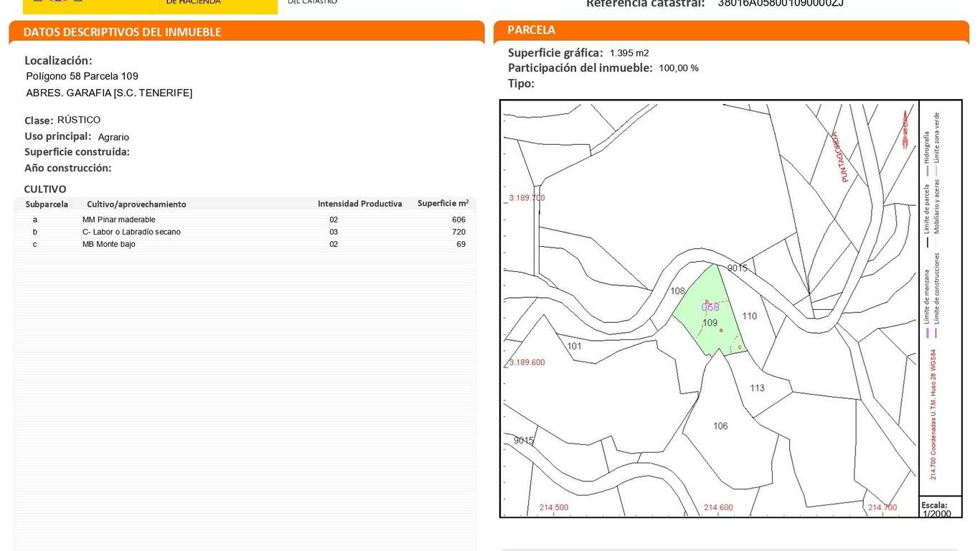Click the Superficie m² column header
The image size is (980, 551).
tap(443, 204)
